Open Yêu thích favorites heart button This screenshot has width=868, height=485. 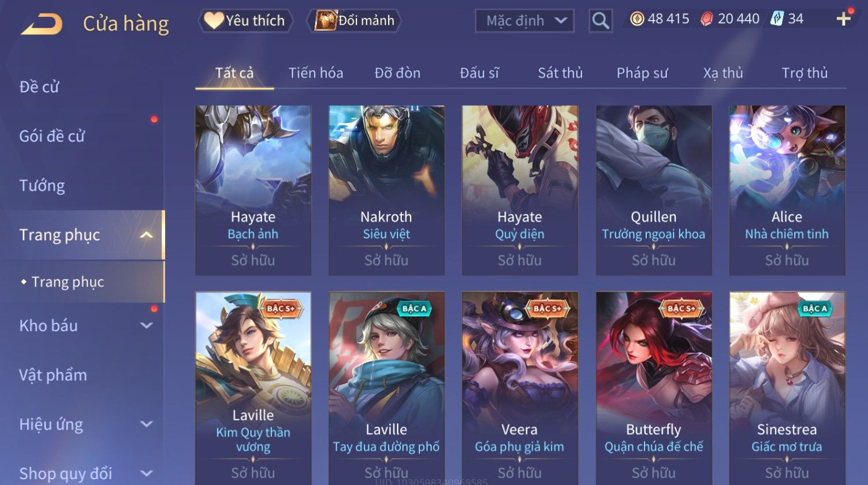click(245, 21)
